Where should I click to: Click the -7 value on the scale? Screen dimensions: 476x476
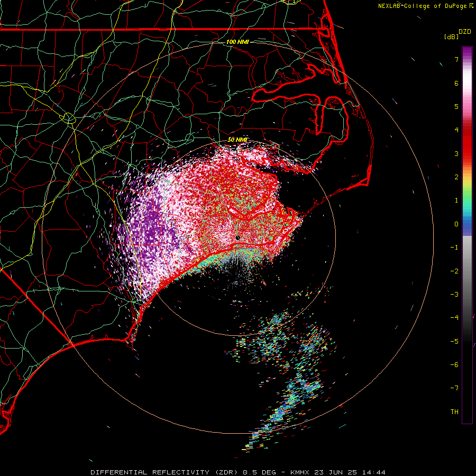(x=454, y=388)
